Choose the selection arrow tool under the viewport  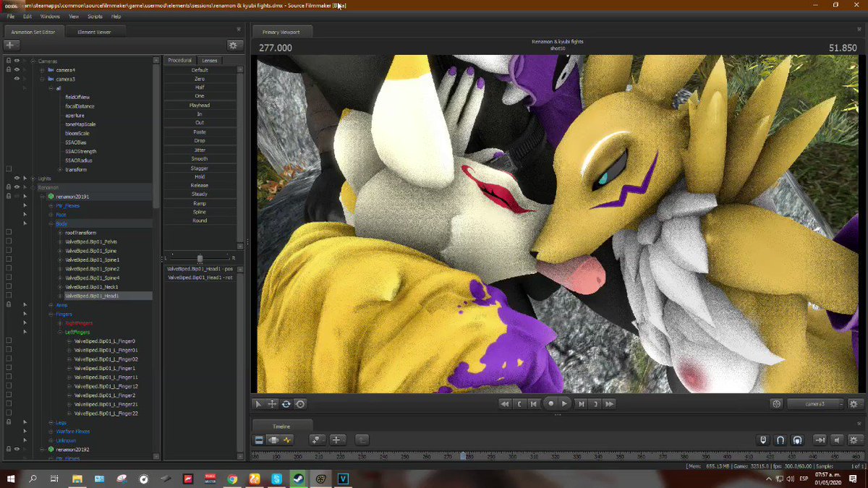pyautogui.click(x=259, y=404)
